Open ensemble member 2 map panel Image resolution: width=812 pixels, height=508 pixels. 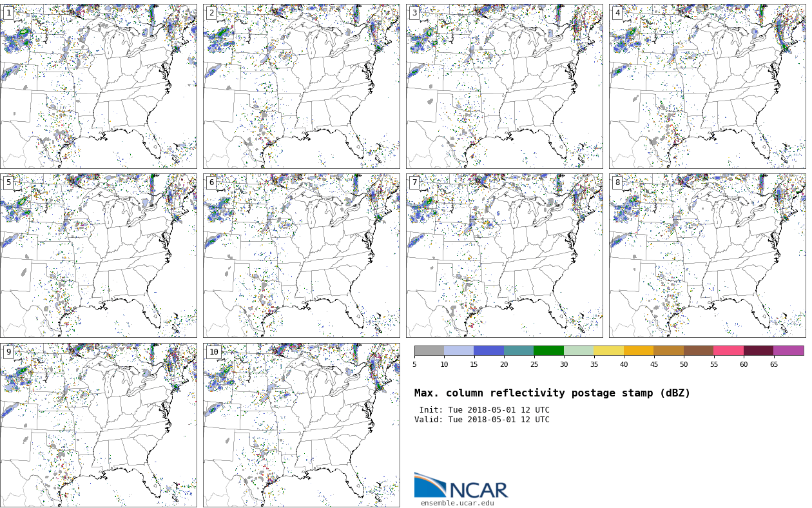click(302, 86)
